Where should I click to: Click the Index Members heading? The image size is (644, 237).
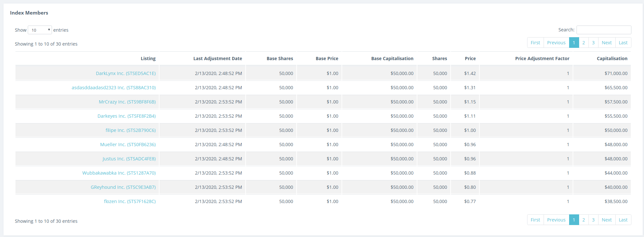pos(29,13)
